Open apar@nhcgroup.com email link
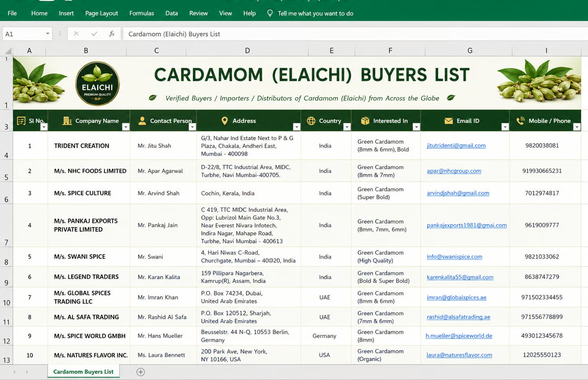The image size is (588, 380). (454, 171)
